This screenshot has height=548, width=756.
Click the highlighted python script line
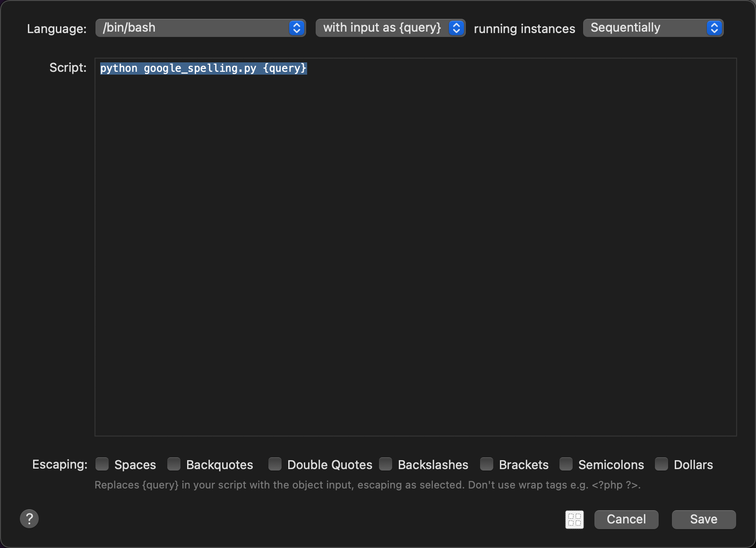point(203,68)
